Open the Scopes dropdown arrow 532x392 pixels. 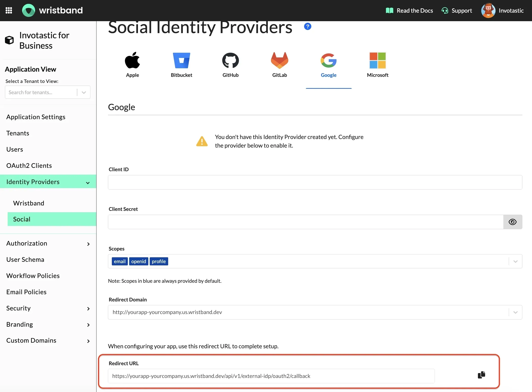(x=515, y=261)
